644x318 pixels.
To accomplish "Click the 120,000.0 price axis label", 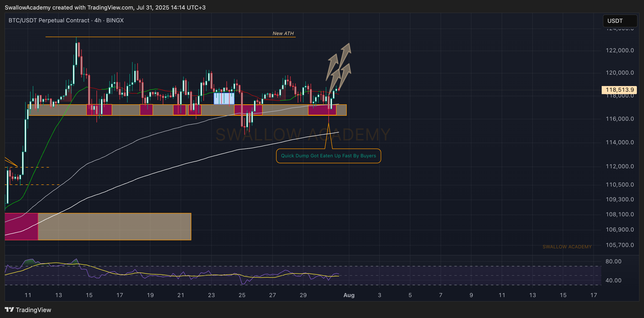I will (620, 73).
